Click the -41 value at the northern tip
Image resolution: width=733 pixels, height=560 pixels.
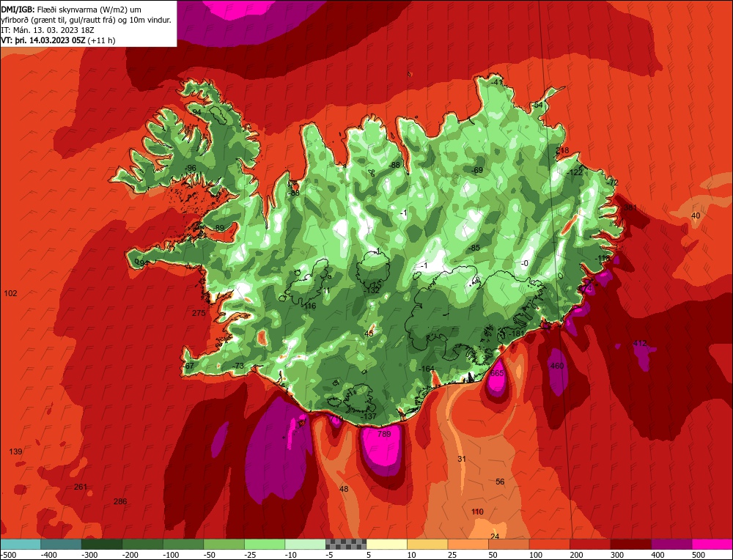496,82
